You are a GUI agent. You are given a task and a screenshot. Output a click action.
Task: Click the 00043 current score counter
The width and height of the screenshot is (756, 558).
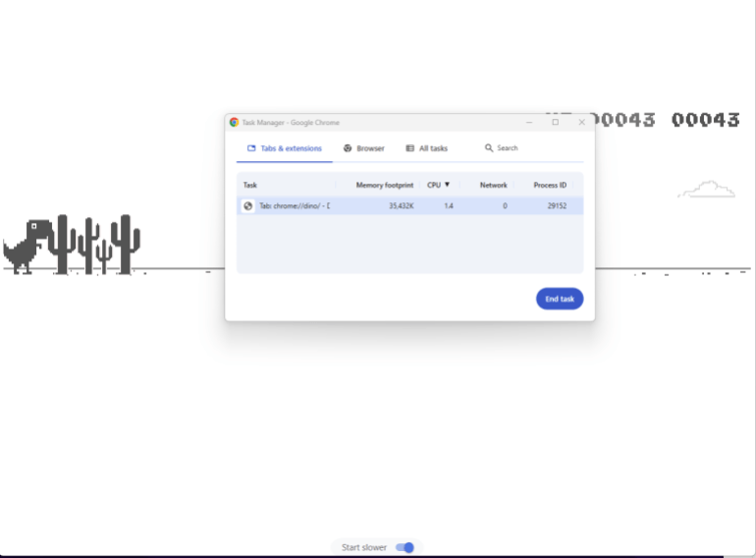705,120
